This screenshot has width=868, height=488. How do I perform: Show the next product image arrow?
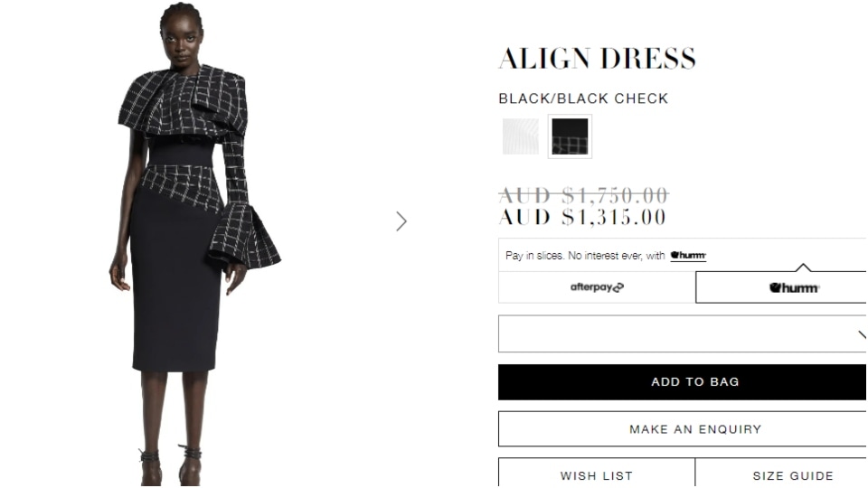tap(401, 221)
